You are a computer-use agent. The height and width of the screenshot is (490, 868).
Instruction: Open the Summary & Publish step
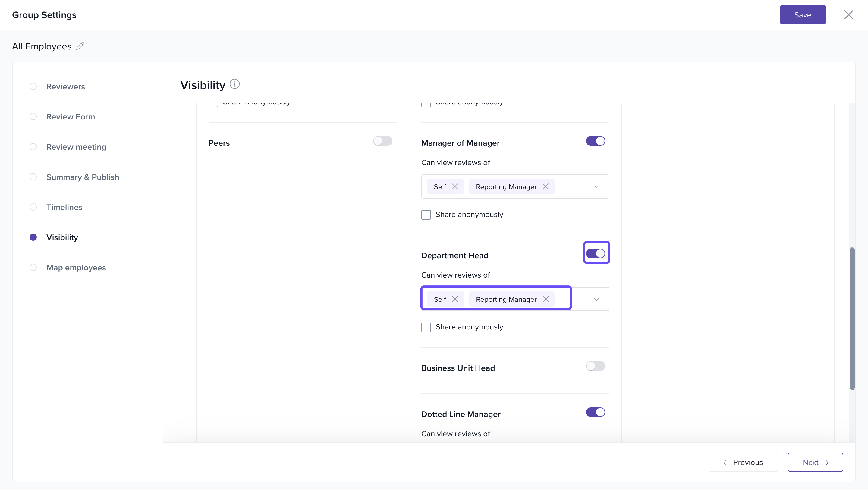click(x=83, y=177)
